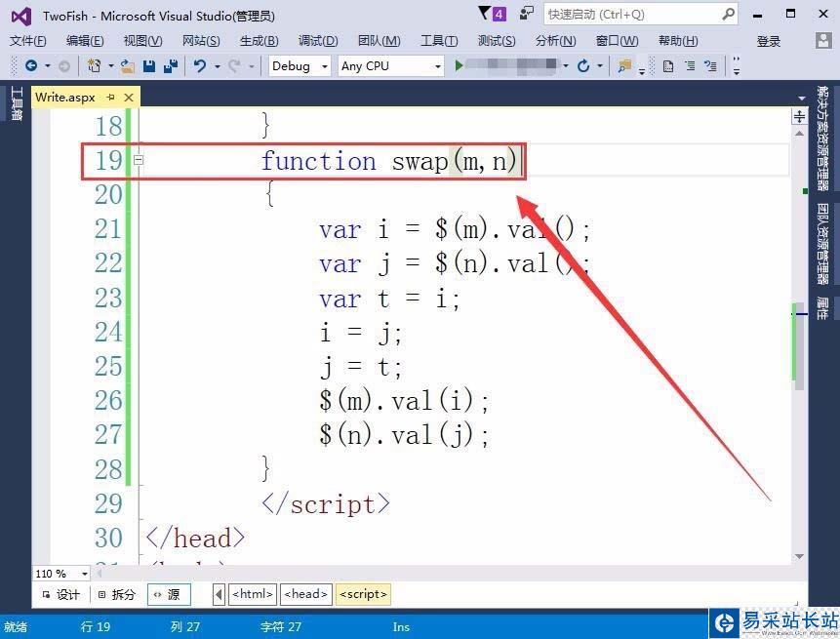The image size is (840, 639).
Task: Open the 帮助(H) menu
Action: point(678,41)
